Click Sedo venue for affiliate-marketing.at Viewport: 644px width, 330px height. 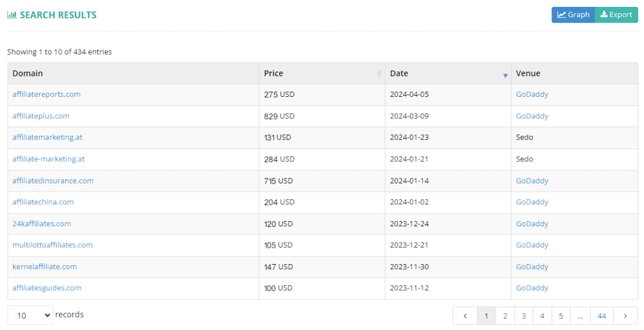click(525, 159)
